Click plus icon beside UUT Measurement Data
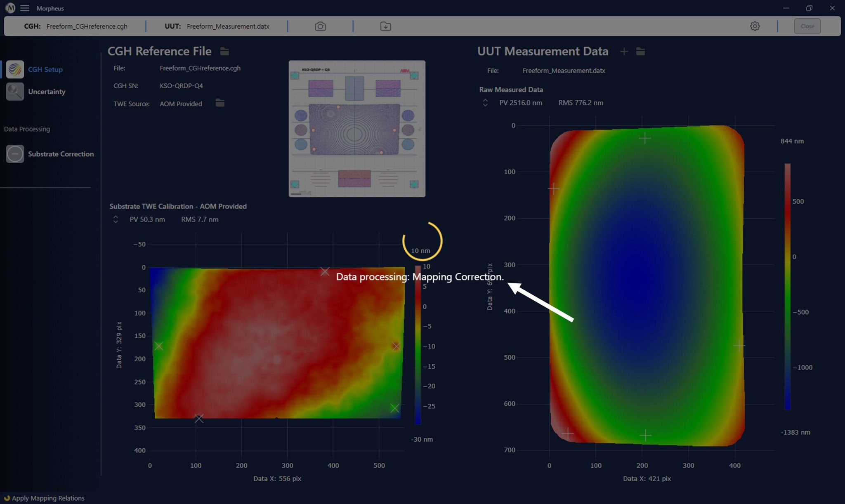 pyautogui.click(x=624, y=52)
